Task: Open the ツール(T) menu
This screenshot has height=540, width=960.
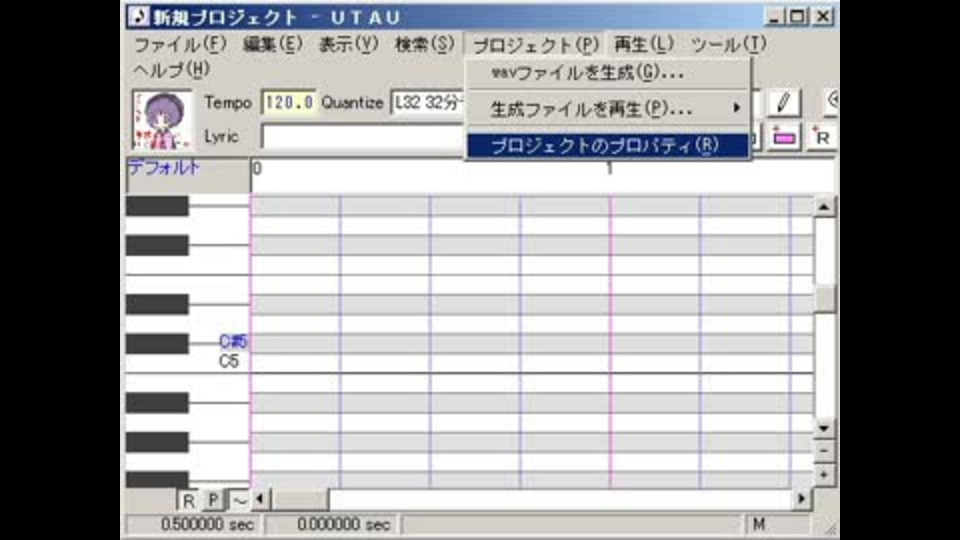Action: pyautogui.click(x=728, y=44)
